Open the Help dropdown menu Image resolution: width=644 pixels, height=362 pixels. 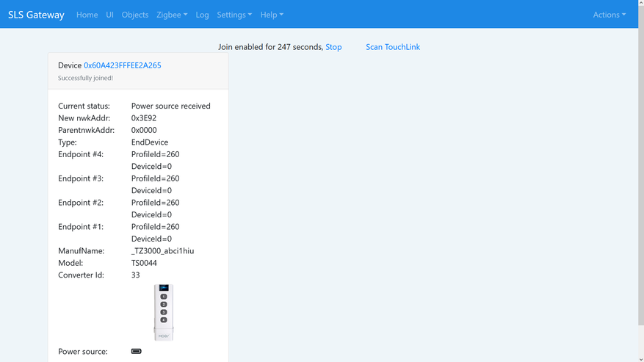click(272, 15)
